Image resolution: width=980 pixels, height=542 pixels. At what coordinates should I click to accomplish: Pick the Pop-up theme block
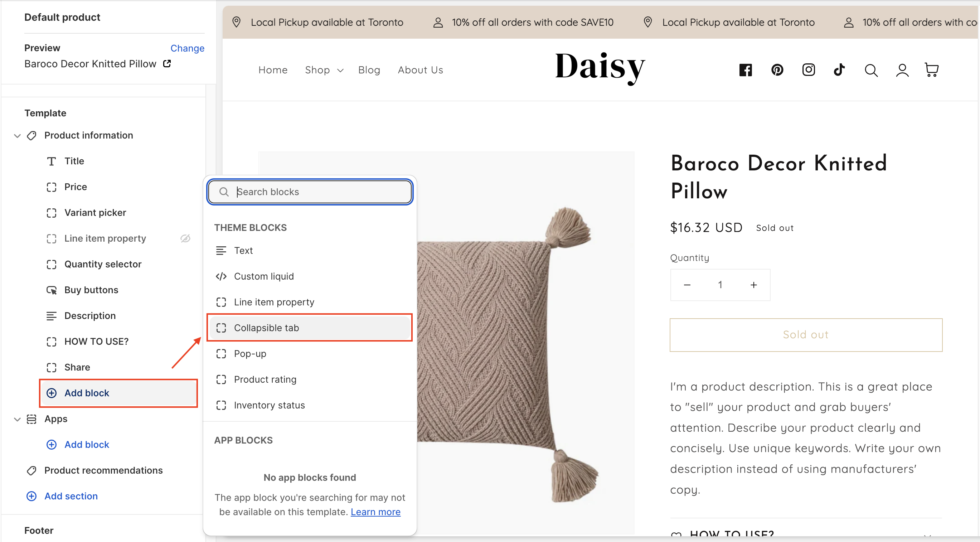(250, 354)
